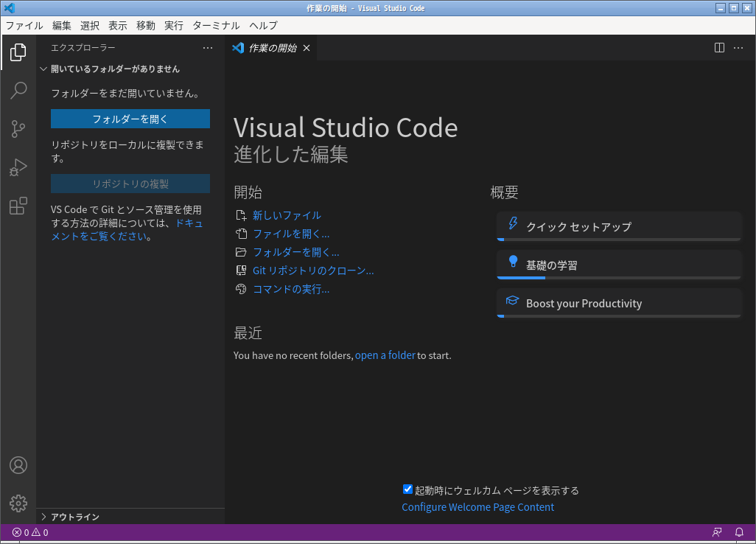Image resolution: width=756 pixels, height=544 pixels.
Task: Click the フォルダーを開く... start link
Action: coord(296,252)
